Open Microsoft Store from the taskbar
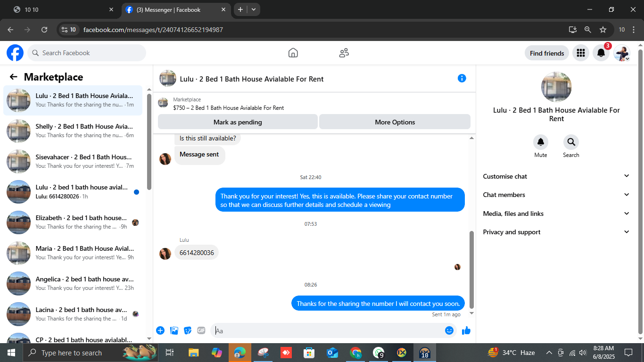The image size is (644, 362). (309, 353)
